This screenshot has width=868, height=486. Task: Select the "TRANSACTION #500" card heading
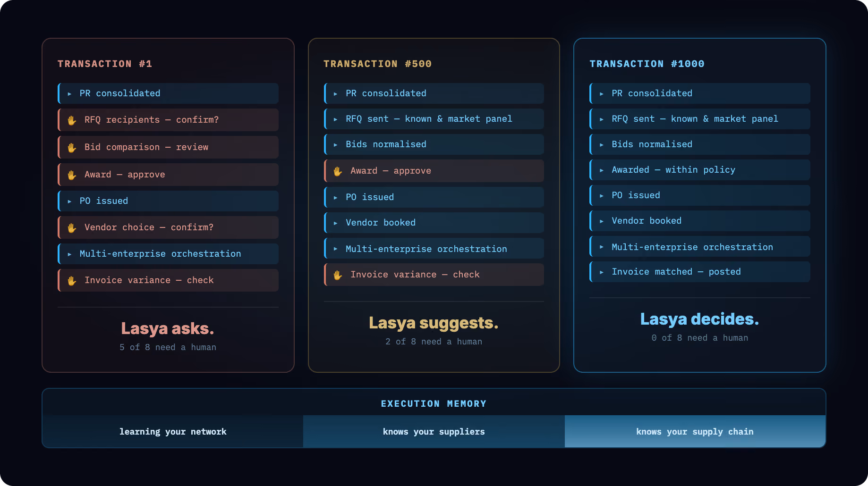pos(377,64)
